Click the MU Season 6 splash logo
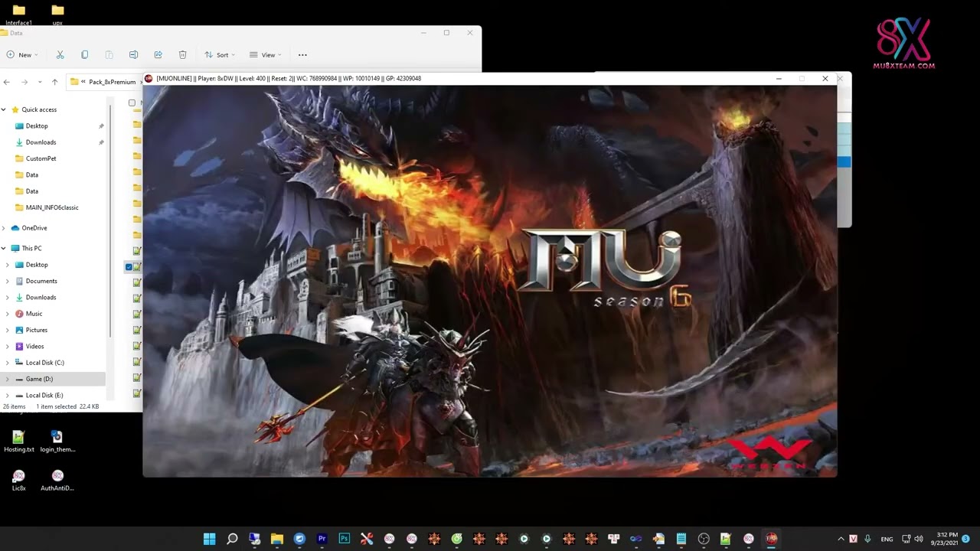980x551 pixels. 605,268
